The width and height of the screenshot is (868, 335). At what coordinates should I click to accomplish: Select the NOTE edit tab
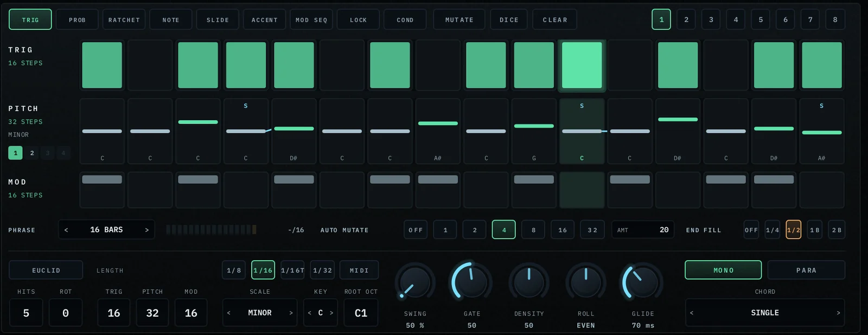coord(170,20)
